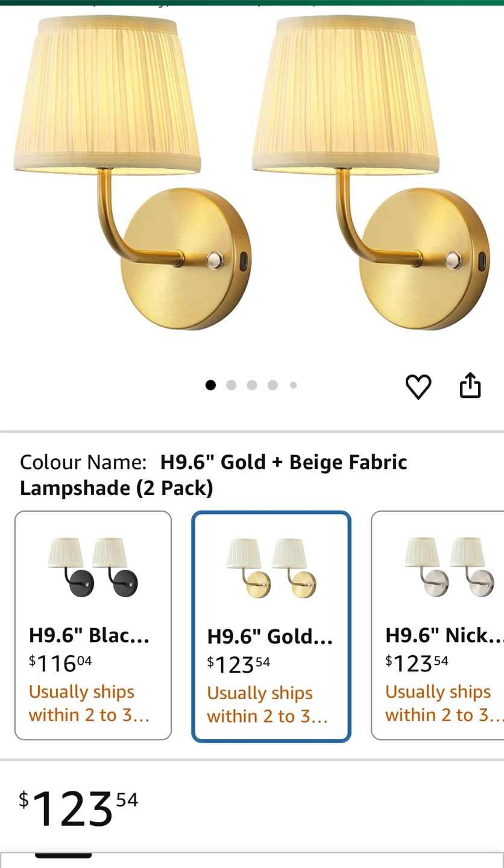Tap the large $123.54 main price
This screenshot has width=504, height=868.
click(78, 808)
